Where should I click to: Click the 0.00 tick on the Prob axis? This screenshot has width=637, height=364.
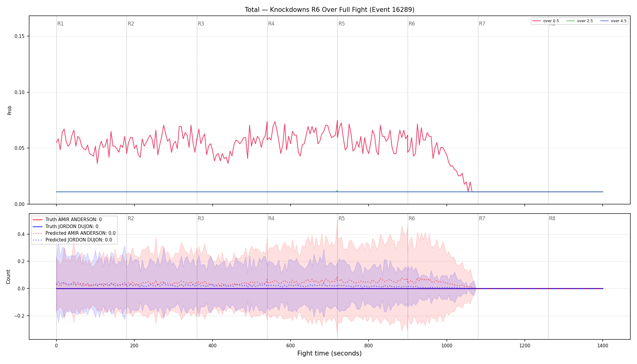[x=20, y=204]
